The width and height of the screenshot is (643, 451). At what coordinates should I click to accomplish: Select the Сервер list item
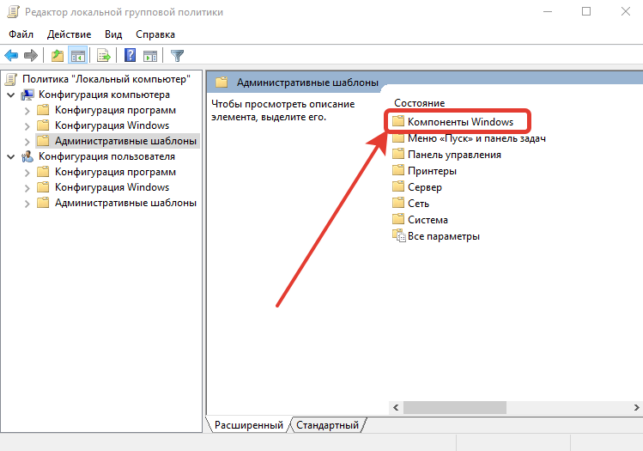tap(425, 187)
